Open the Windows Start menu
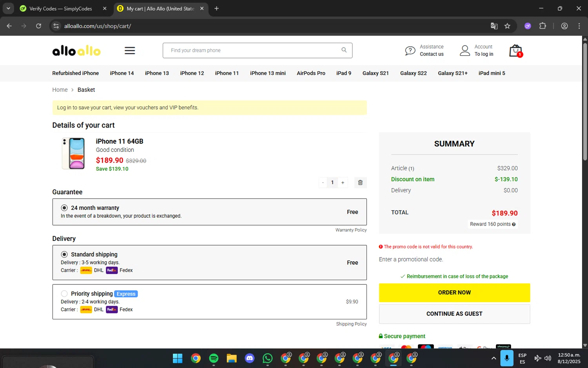The height and width of the screenshot is (368, 588). (x=178, y=358)
